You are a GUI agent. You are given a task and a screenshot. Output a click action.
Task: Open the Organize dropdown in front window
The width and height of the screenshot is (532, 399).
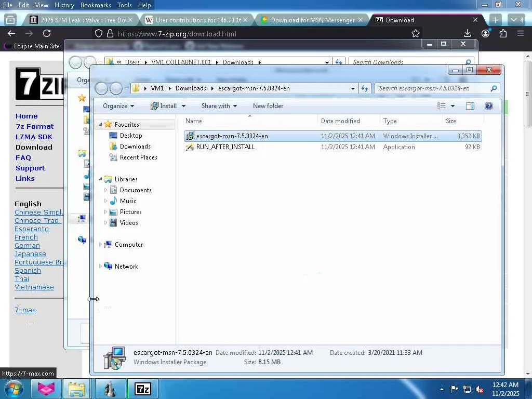(x=118, y=106)
